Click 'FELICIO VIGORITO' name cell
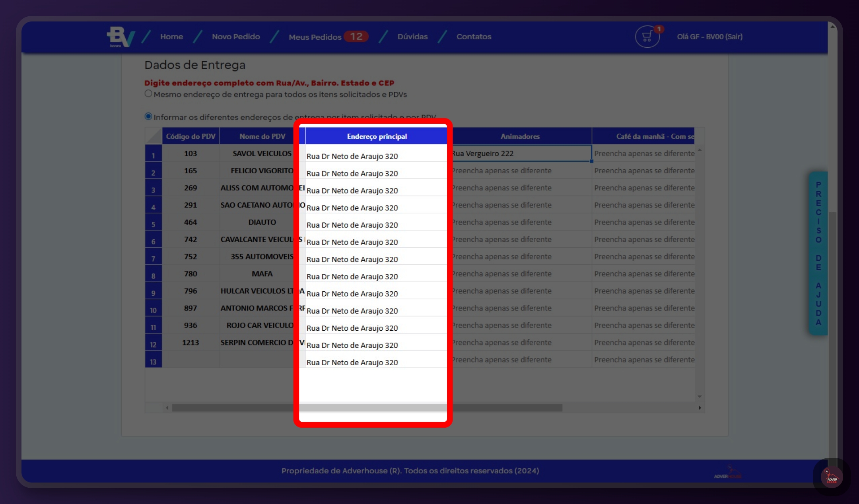859x504 pixels. pos(262,171)
